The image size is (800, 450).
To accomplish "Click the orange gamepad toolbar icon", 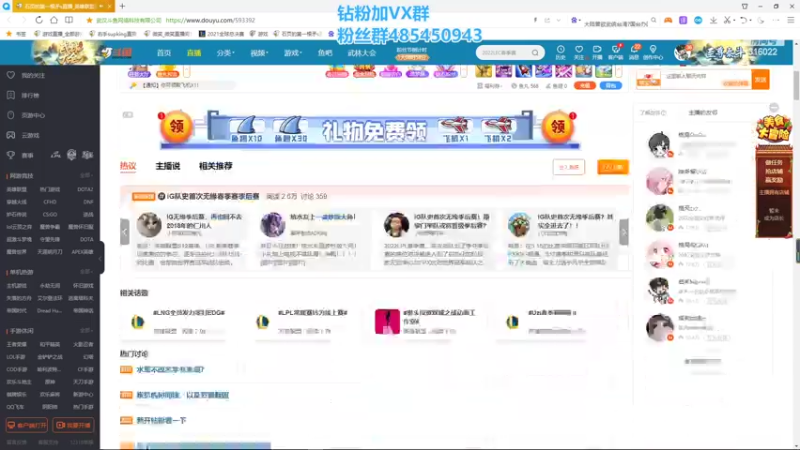I will pos(668,20).
